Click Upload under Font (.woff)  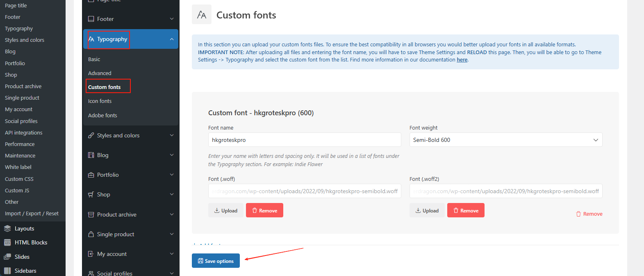click(x=225, y=210)
